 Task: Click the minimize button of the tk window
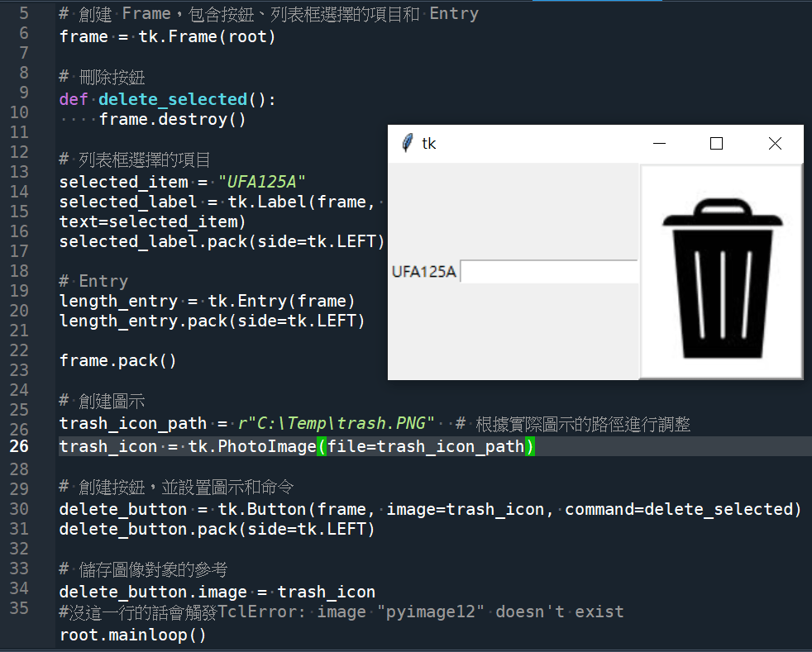[x=659, y=143]
